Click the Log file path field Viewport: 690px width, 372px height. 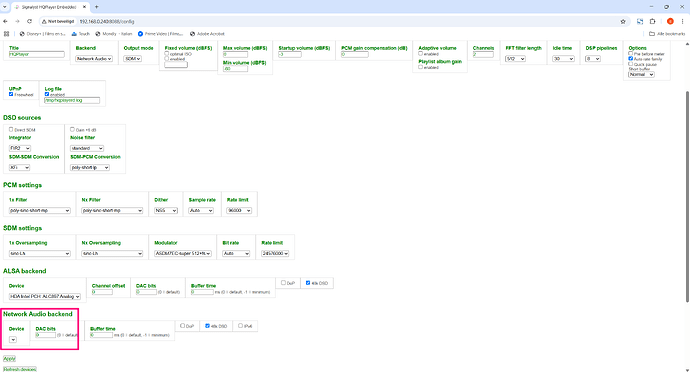[x=72, y=100]
